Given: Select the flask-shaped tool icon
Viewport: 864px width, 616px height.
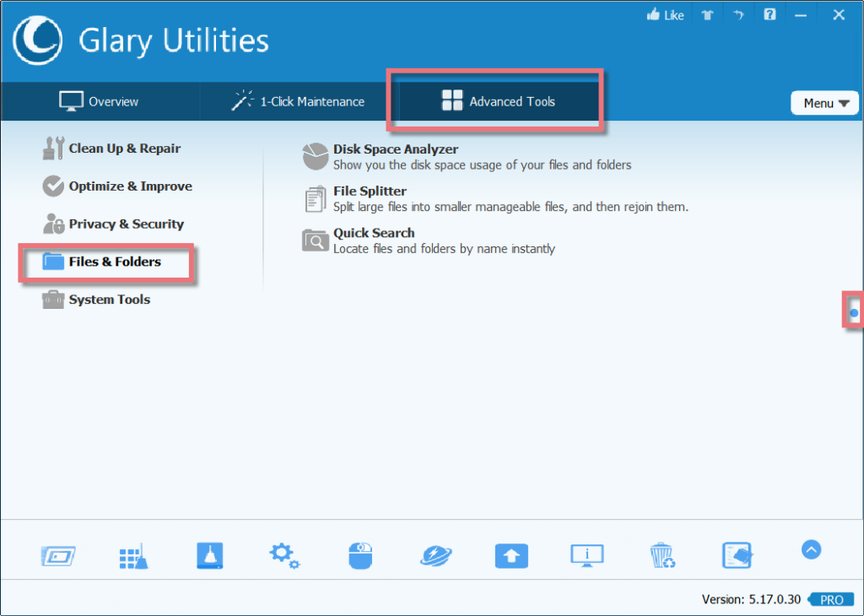Looking at the screenshot, I should click(x=209, y=555).
